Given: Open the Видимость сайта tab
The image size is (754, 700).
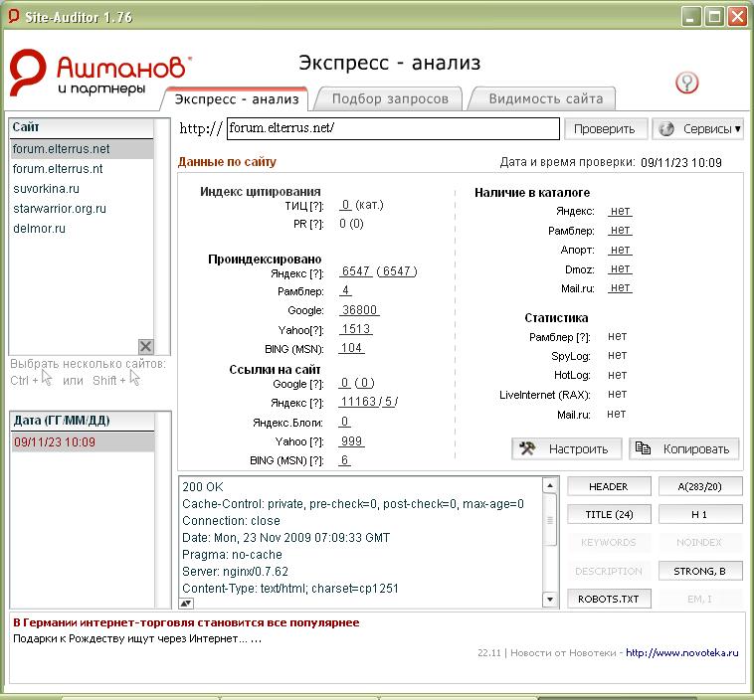Looking at the screenshot, I should [545, 98].
